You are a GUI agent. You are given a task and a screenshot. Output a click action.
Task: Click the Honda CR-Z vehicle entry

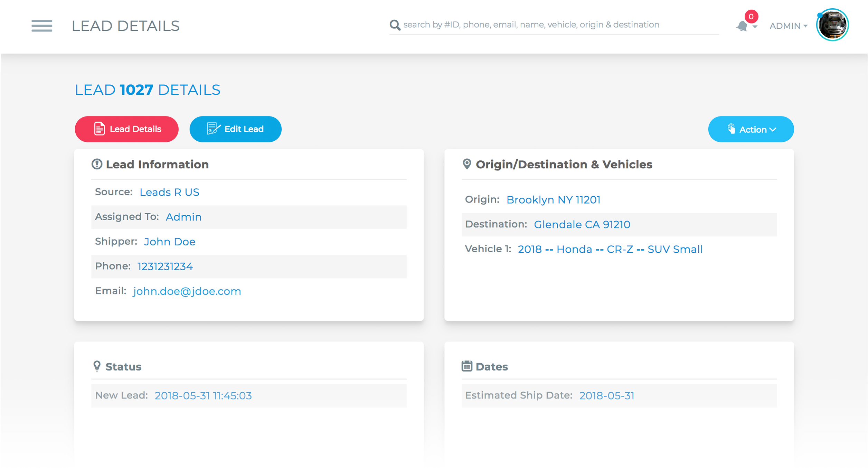click(610, 249)
